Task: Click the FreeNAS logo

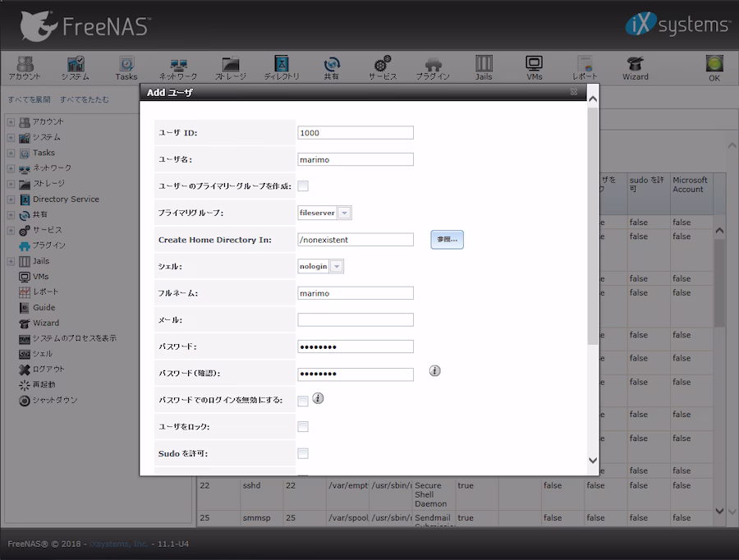Action: pyautogui.click(x=85, y=26)
